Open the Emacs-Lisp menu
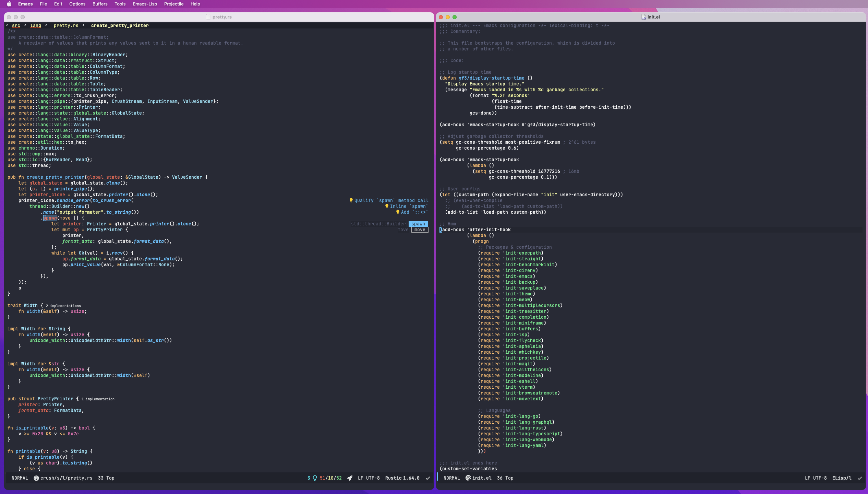868x494 pixels. coord(145,4)
